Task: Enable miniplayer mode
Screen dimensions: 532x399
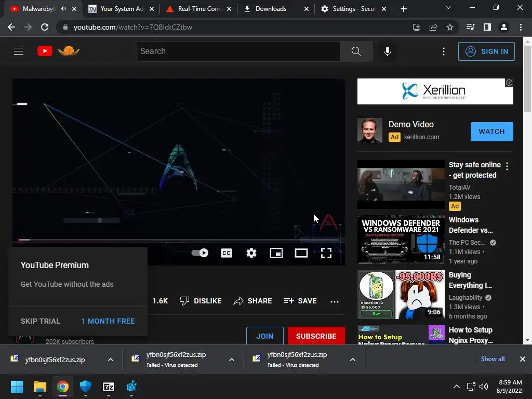Action: pyautogui.click(x=276, y=253)
